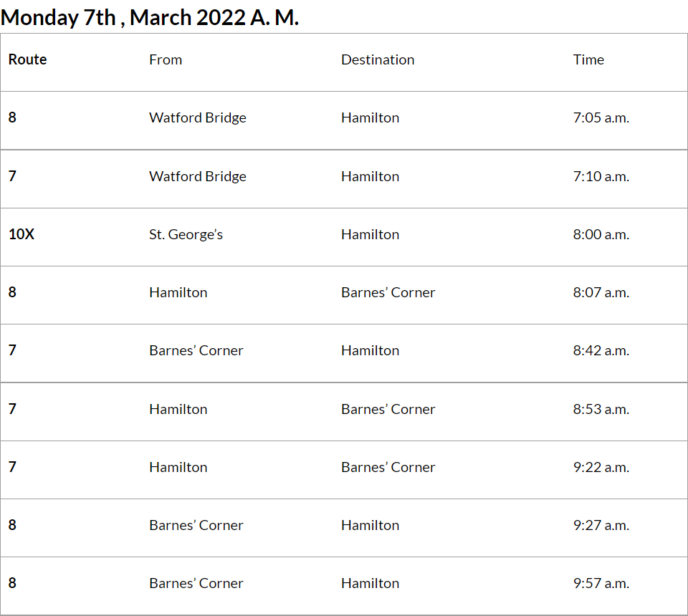Select the From column header
Viewport: 688px width, 616px height.
(166, 59)
